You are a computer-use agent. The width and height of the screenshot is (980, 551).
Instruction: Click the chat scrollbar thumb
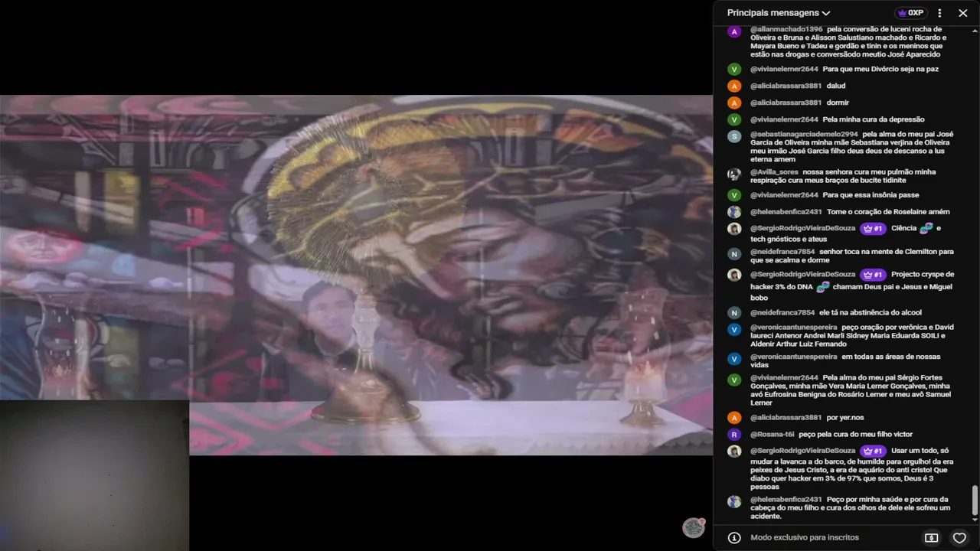975,501
